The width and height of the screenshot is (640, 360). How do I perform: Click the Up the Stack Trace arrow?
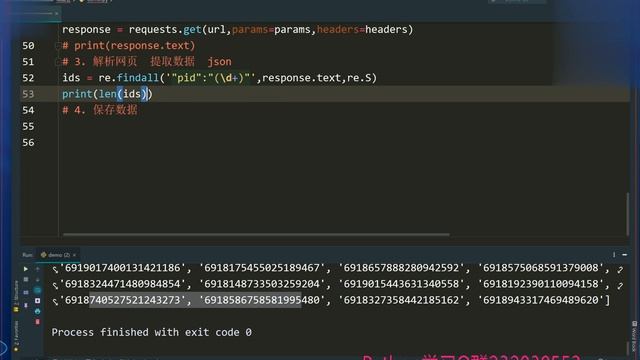click(x=38, y=269)
